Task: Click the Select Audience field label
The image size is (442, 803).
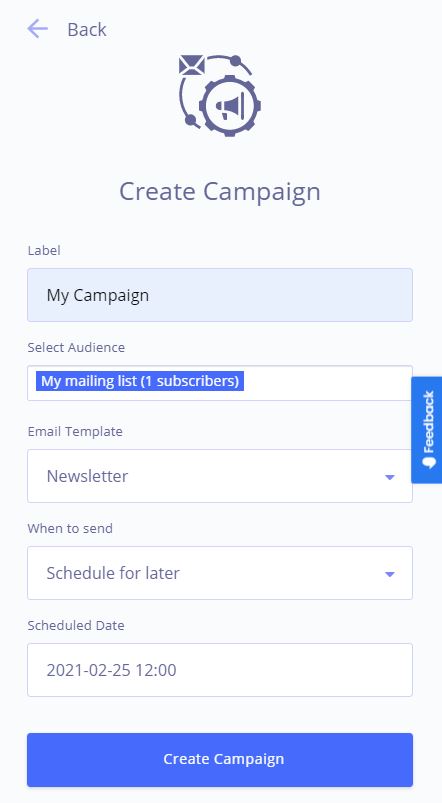Action: pos(76,347)
